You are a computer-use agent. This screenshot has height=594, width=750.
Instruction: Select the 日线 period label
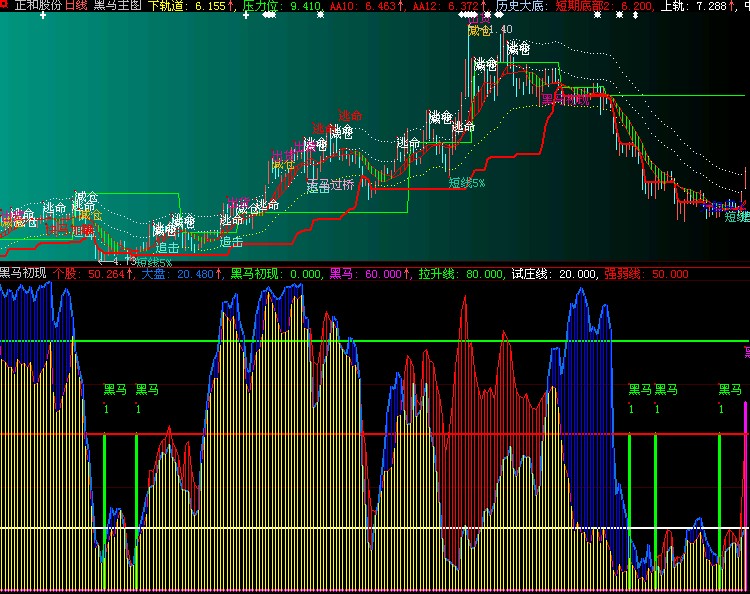(x=76, y=6)
